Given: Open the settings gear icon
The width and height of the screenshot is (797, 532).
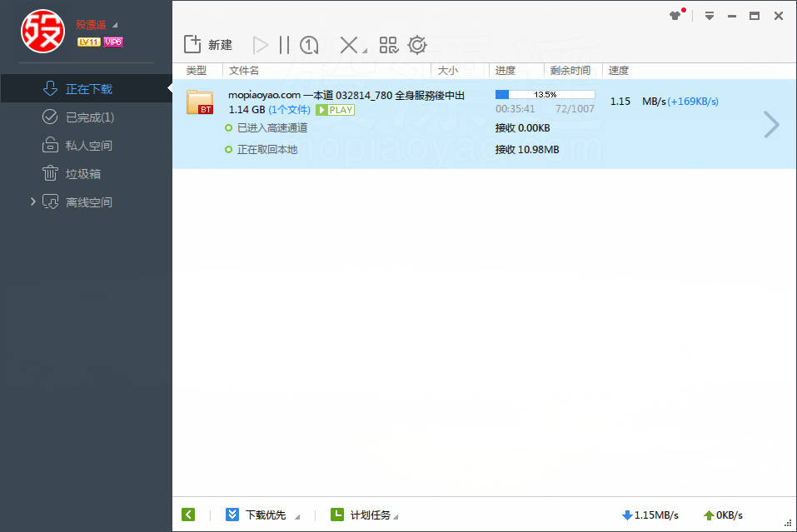Looking at the screenshot, I should coord(417,45).
